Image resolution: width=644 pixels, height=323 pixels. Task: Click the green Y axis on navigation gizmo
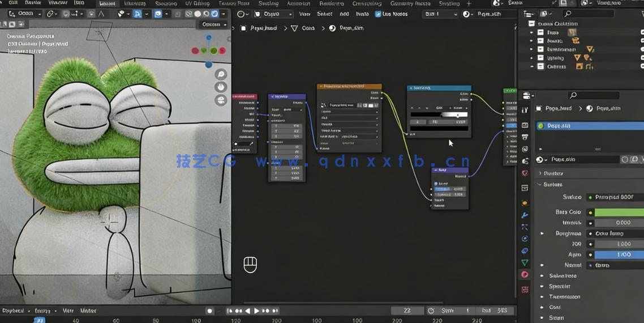tap(213, 50)
